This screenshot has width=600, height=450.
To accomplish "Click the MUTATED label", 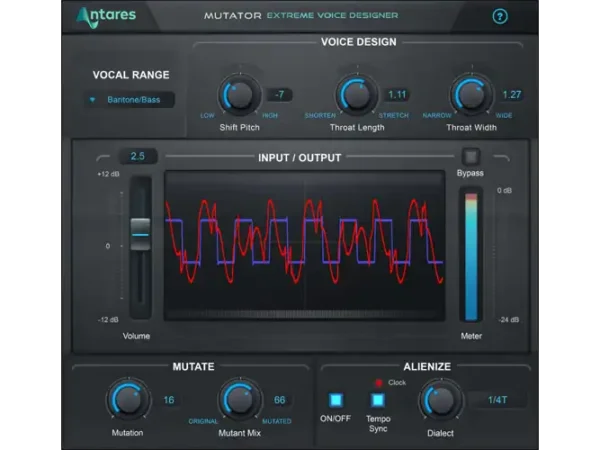I will (277, 421).
